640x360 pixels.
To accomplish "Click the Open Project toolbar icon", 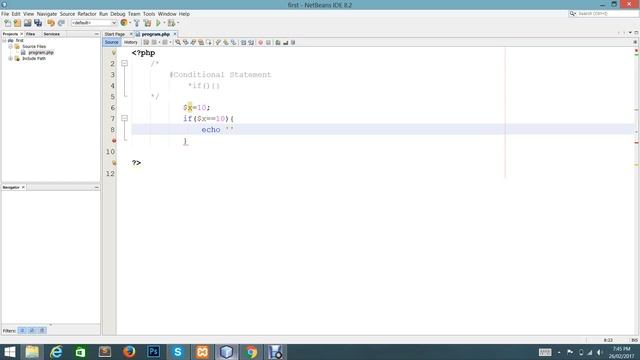I will 27,23.
